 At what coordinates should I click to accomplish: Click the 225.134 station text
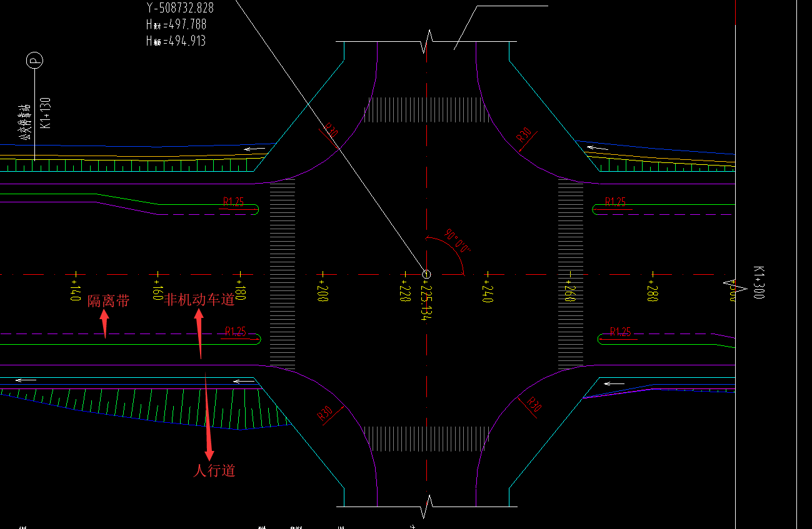tap(426, 302)
